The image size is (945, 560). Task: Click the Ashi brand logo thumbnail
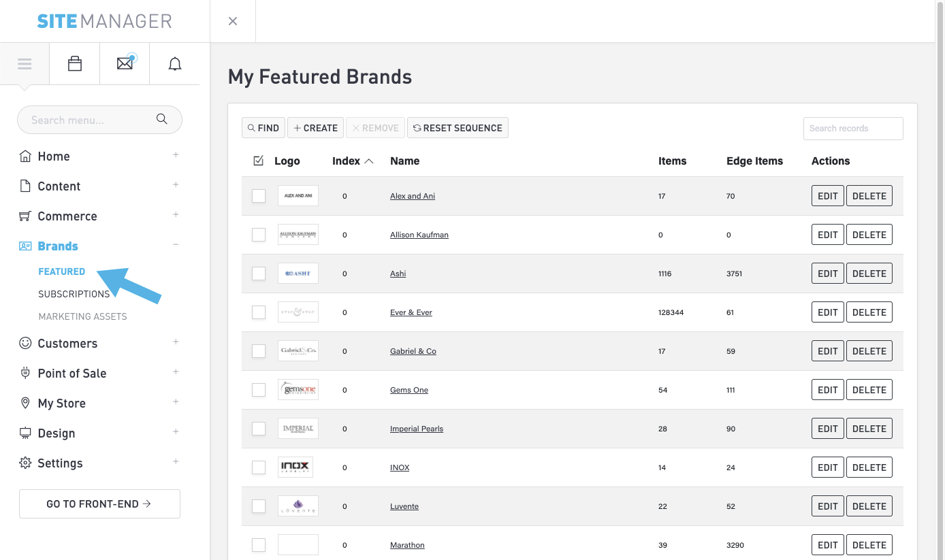(x=298, y=274)
